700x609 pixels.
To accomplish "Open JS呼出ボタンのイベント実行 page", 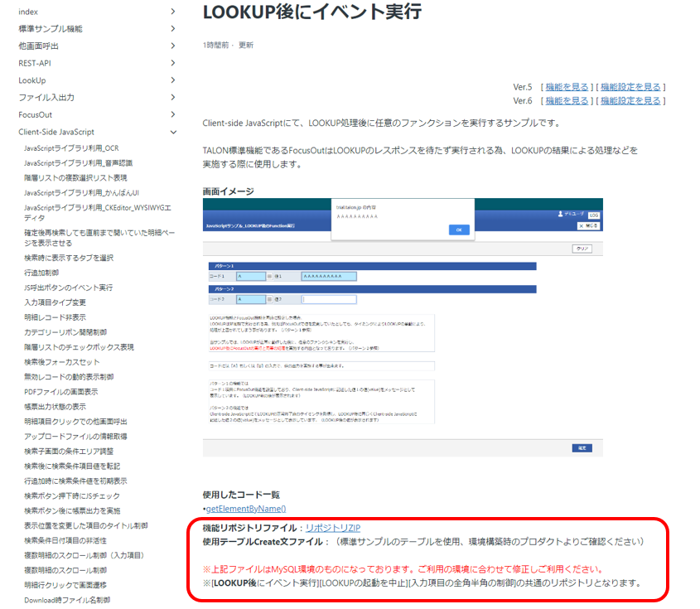I will pos(68,288).
